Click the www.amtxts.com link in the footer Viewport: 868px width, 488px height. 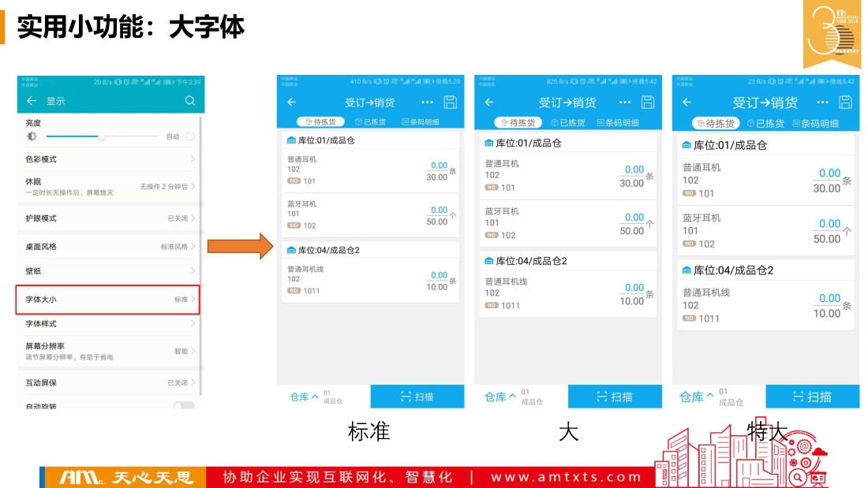[x=567, y=477]
